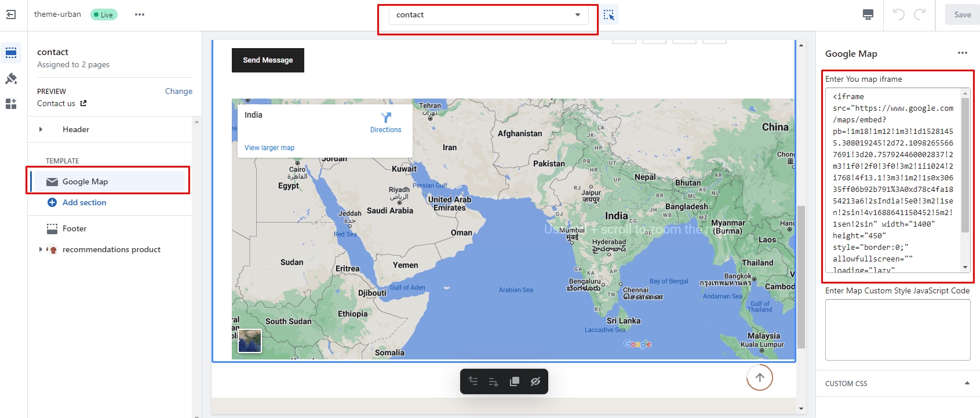This screenshot has height=418, width=980.
Task: Click the Live status badge
Action: 104,14
